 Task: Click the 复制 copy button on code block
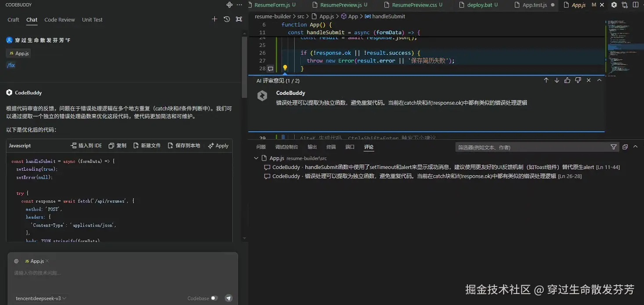pyautogui.click(x=117, y=146)
